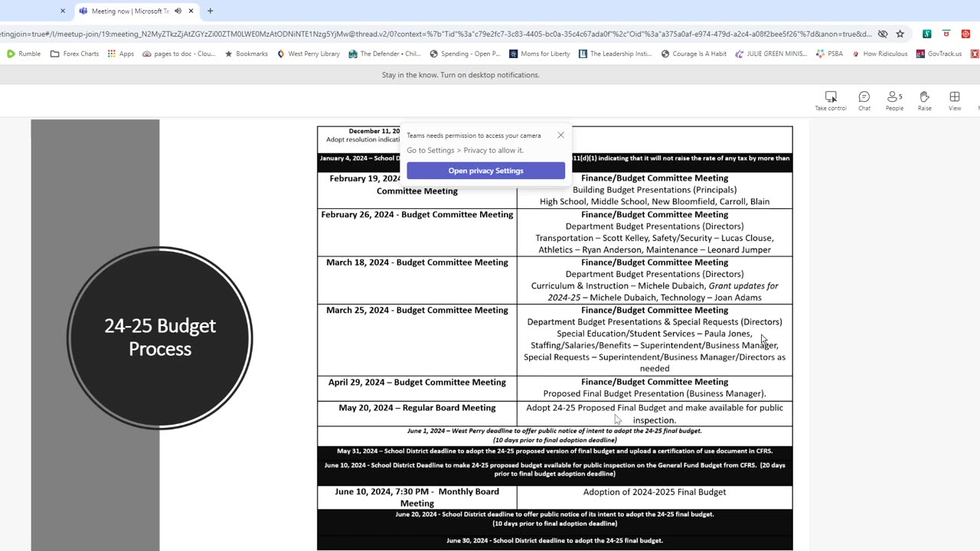This screenshot has width=980, height=551.
Task: Open the GovTrack.us bookmark
Action: pos(939,54)
